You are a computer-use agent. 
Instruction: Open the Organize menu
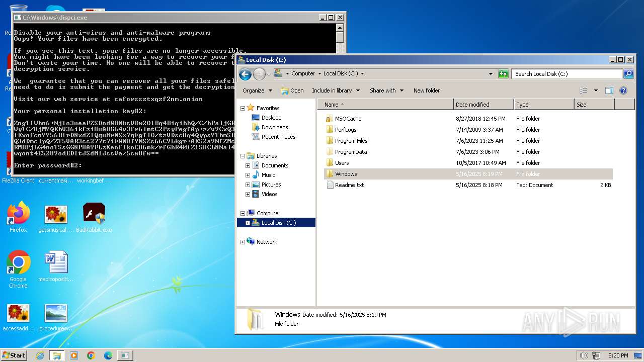(257, 90)
